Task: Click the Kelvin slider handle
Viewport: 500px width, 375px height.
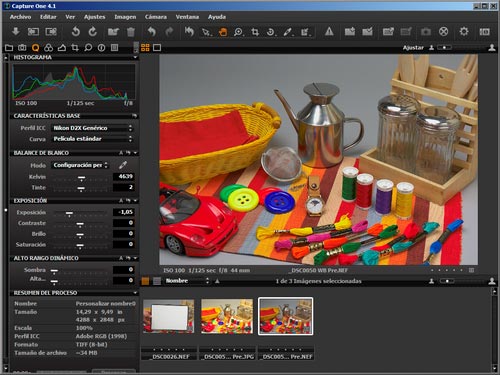Action: [x=81, y=178]
